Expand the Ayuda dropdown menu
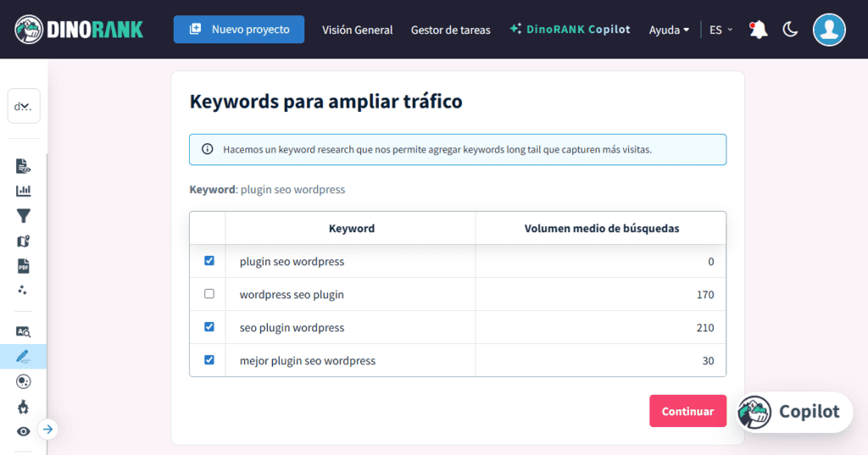868x455 pixels. [x=669, y=30]
